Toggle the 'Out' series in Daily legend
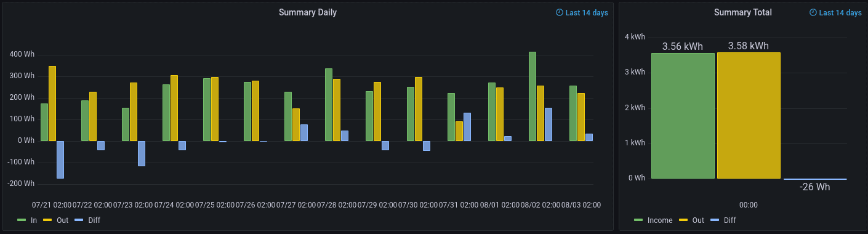 tap(61, 220)
